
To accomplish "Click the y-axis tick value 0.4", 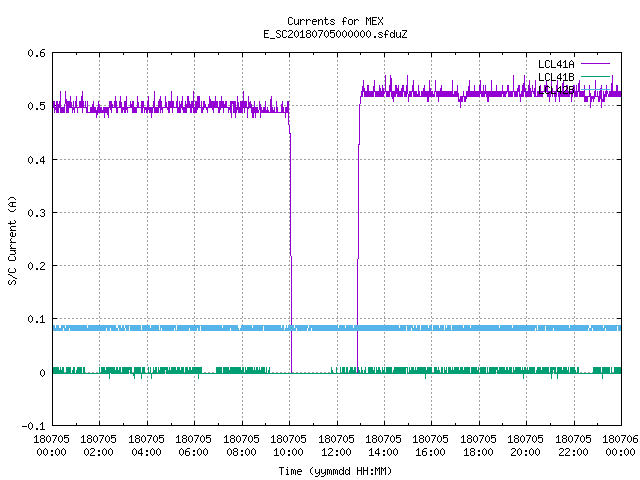I will tap(36, 160).
